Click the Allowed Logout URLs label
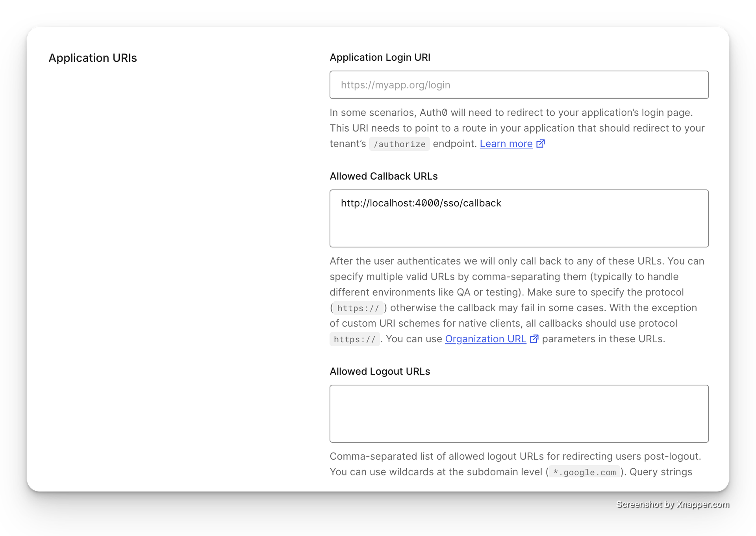 (x=380, y=371)
